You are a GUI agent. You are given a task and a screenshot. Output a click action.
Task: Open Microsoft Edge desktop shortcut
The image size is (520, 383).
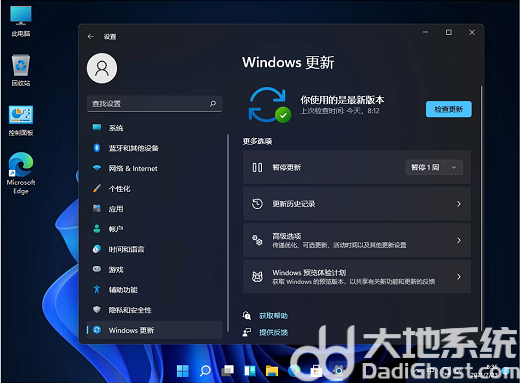click(21, 173)
